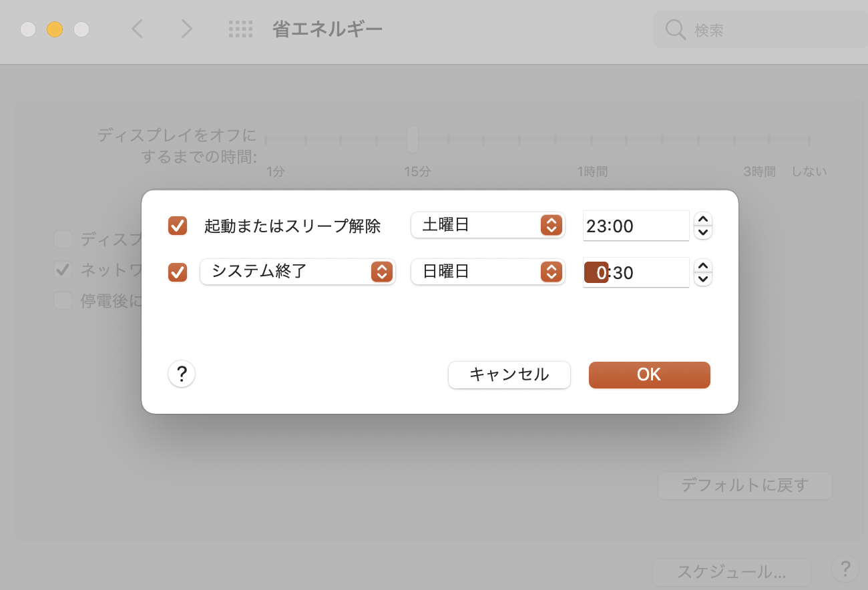Click the forward navigation arrow
Viewport: 868px width, 590px height.
(186, 29)
